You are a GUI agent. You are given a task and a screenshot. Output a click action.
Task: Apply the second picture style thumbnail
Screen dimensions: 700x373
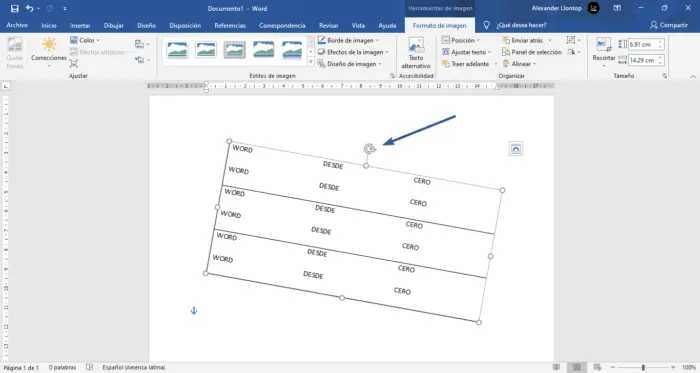pyautogui.click(x=206, y=50)
